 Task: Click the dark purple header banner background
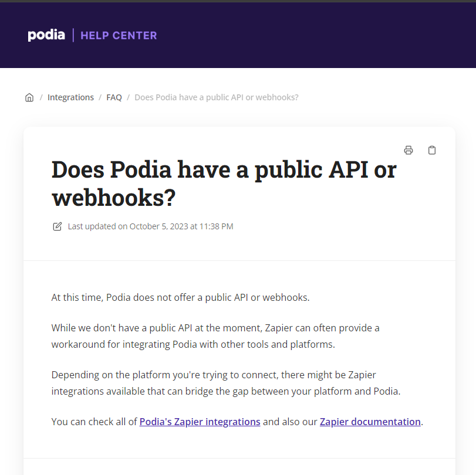(303, 35)
